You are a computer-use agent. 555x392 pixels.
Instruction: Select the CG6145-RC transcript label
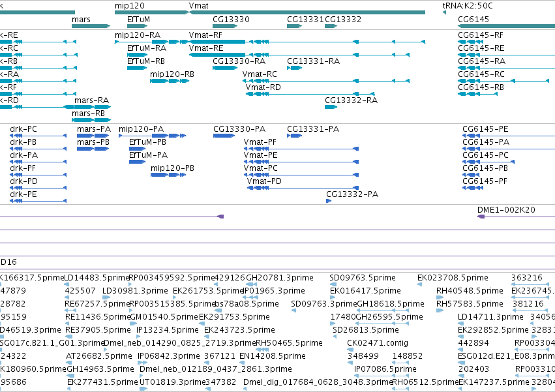click(x=481, y=74)
